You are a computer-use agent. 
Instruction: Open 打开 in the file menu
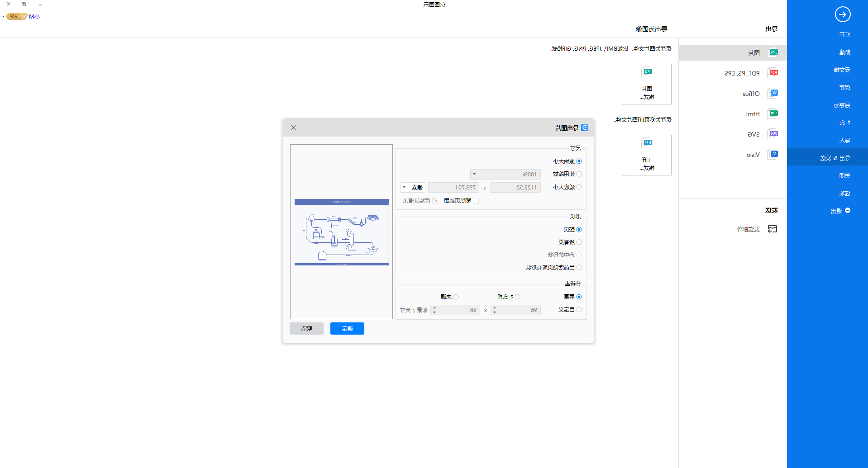point(844,35)
